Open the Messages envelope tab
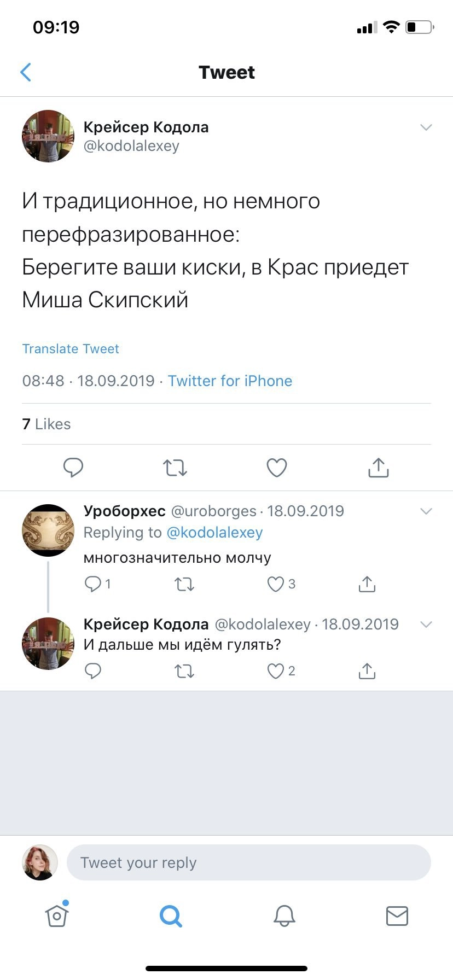The width and height of the screenshot is (453, 980). coord(397,915)
